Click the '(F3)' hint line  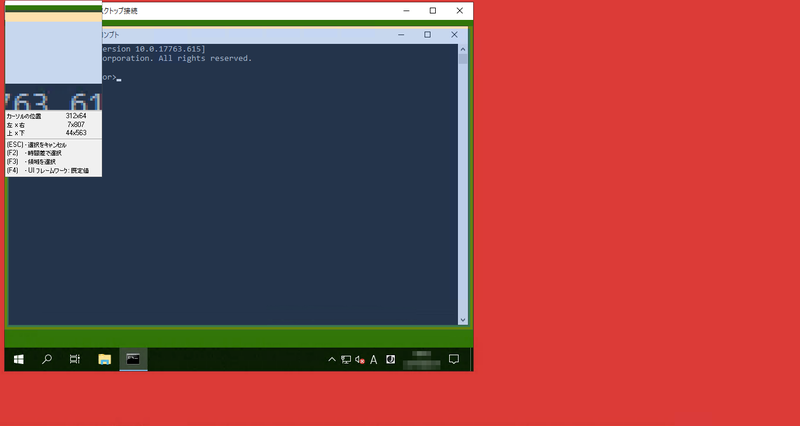click(31, 162)
